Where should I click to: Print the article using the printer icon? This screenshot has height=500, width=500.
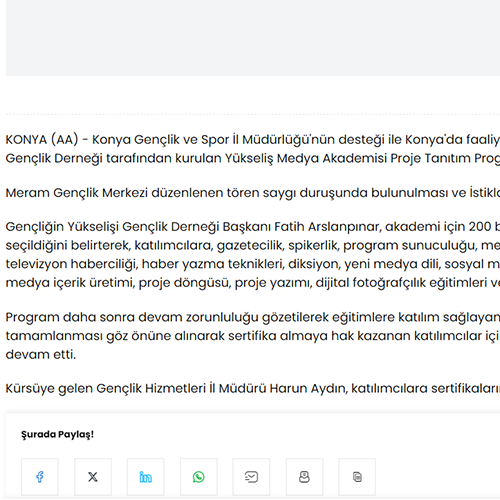304,477
